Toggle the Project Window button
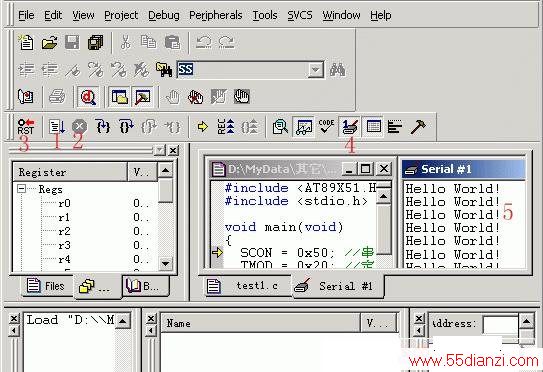The width and height of the screenshot is (543, 372). tap(119, 97)
